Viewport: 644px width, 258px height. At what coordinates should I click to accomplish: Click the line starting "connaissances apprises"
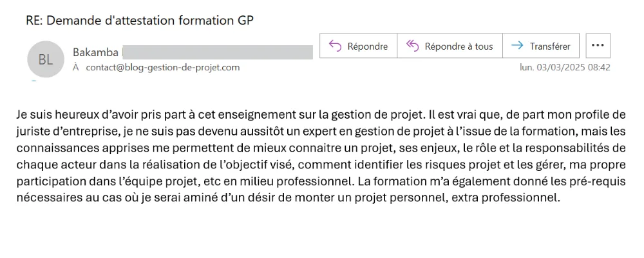pos(321,148)
